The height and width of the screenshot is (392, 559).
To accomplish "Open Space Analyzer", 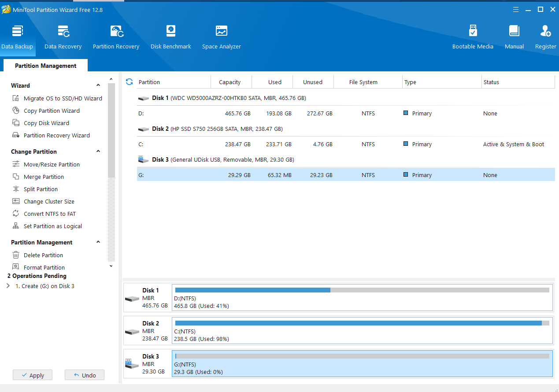I will pyautogui.click(x=221, y=37).
